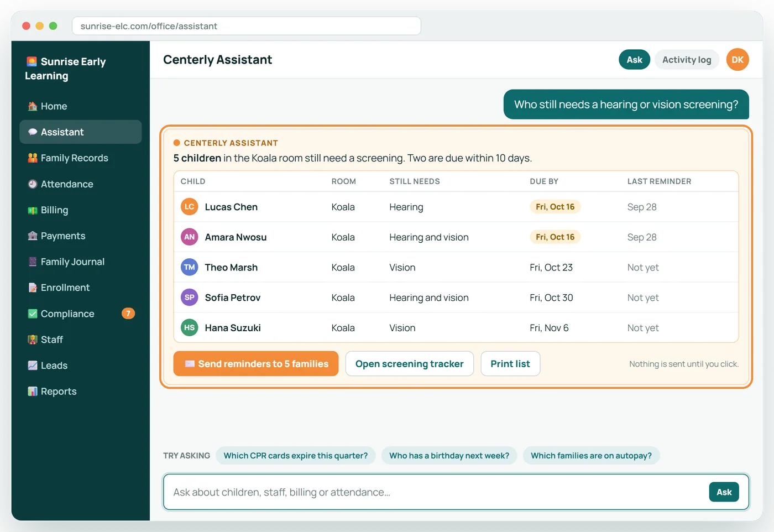Open Family Records in the sidebar
Viewport: 774px width, 532px height.
[81, 158]
